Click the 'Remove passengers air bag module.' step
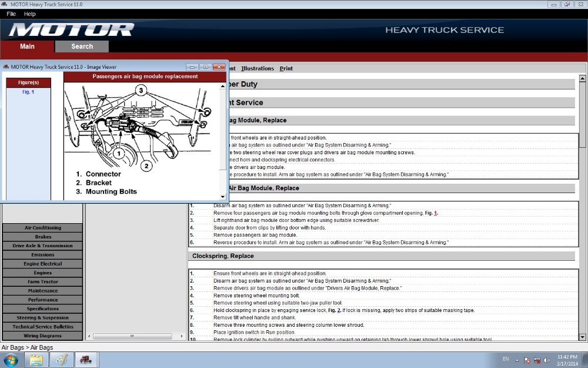 coord(255,235)
